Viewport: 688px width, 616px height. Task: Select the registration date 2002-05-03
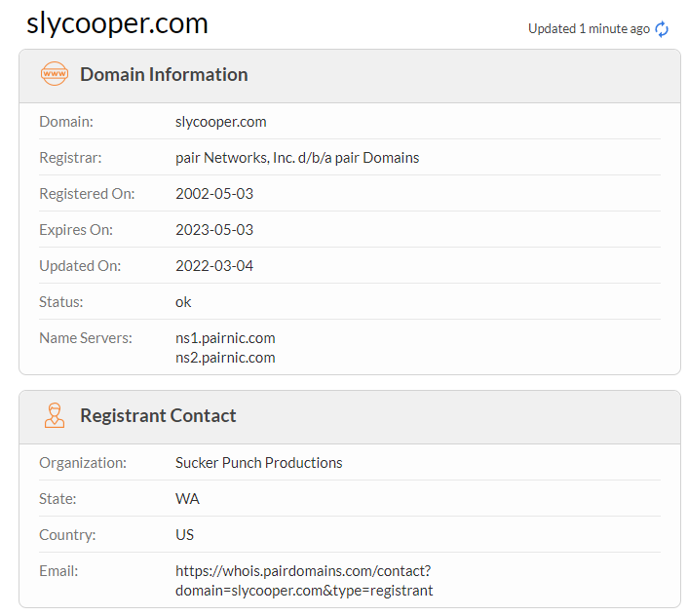(214, 194)
